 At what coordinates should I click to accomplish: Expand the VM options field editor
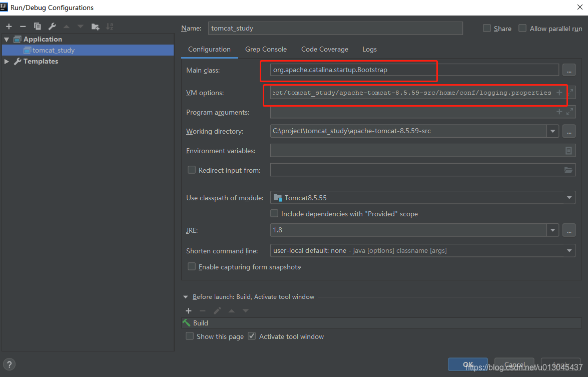(x=570, y=93)
